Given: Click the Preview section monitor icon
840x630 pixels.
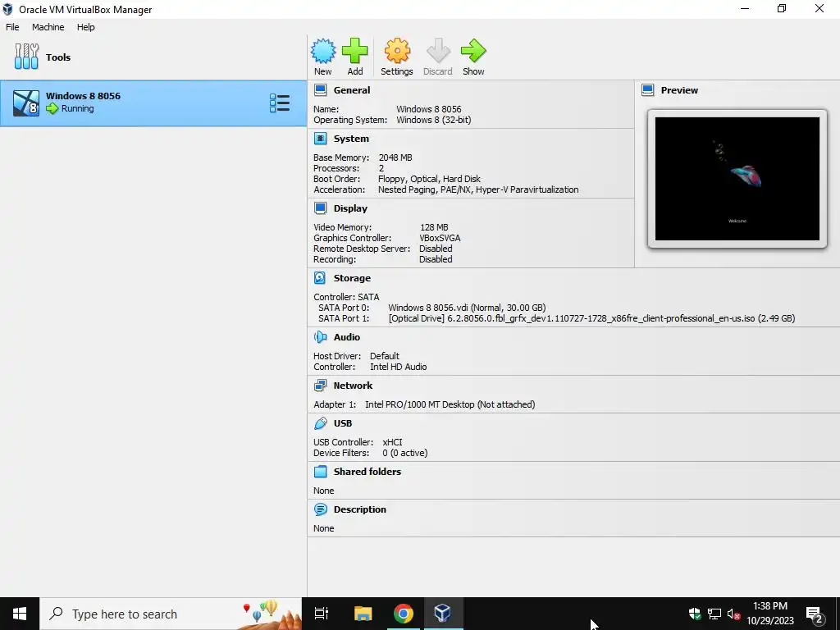Looking at the screenshot, I should [648, 90].
